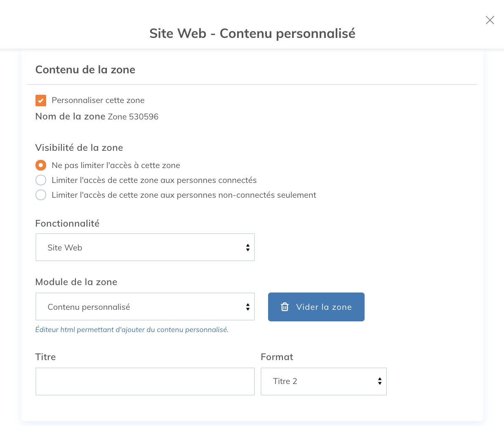
Task: Click the Format dropdown arrows icon
Action: (379, 381)
